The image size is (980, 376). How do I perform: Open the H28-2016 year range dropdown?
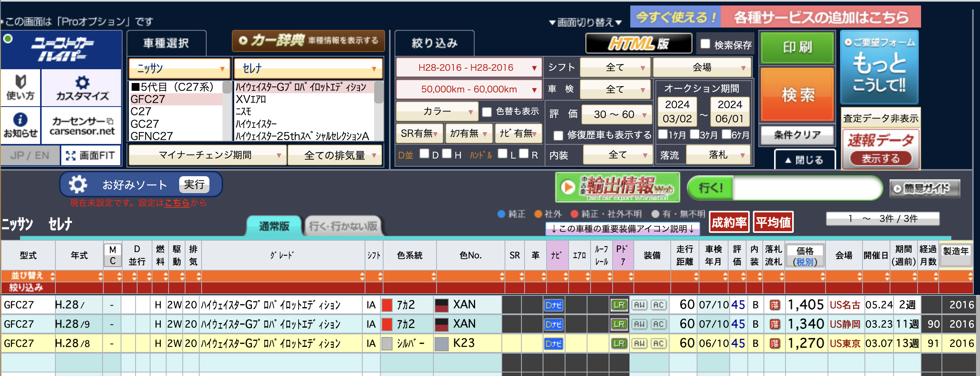(x=469, y=68)
